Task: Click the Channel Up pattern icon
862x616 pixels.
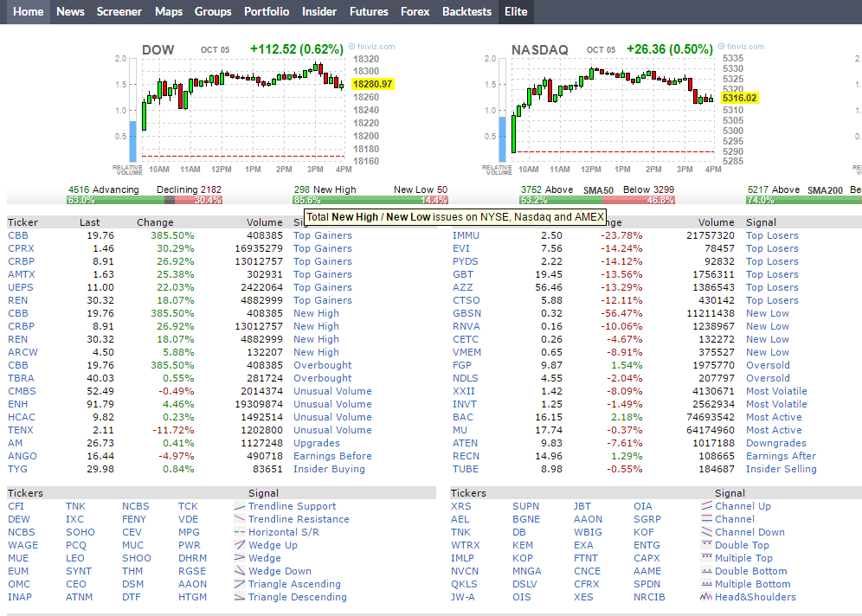Action: [x=706, y=506]
